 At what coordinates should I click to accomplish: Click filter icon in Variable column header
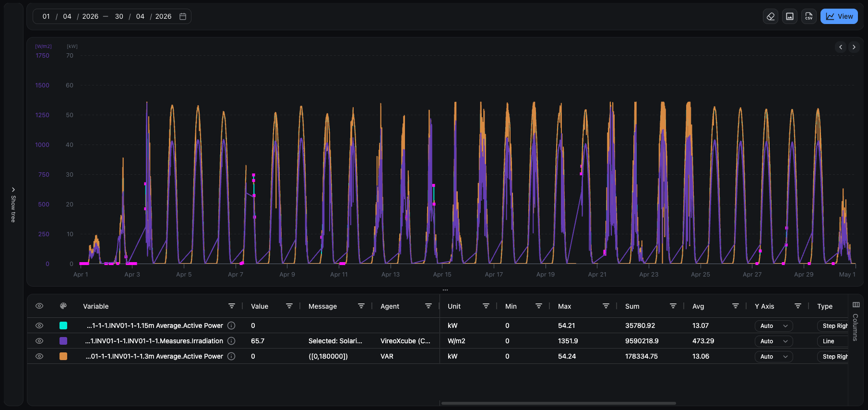click(x=232, y=306)
